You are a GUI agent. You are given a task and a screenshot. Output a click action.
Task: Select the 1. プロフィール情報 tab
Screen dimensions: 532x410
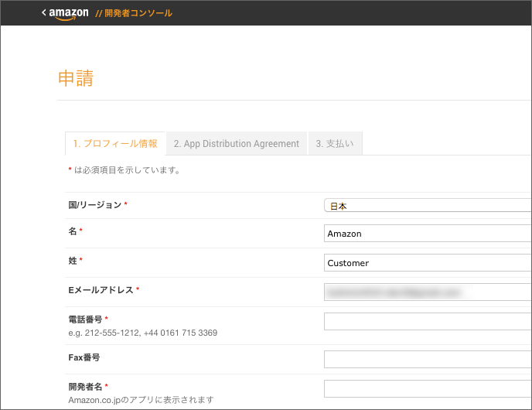click(115, 143)
